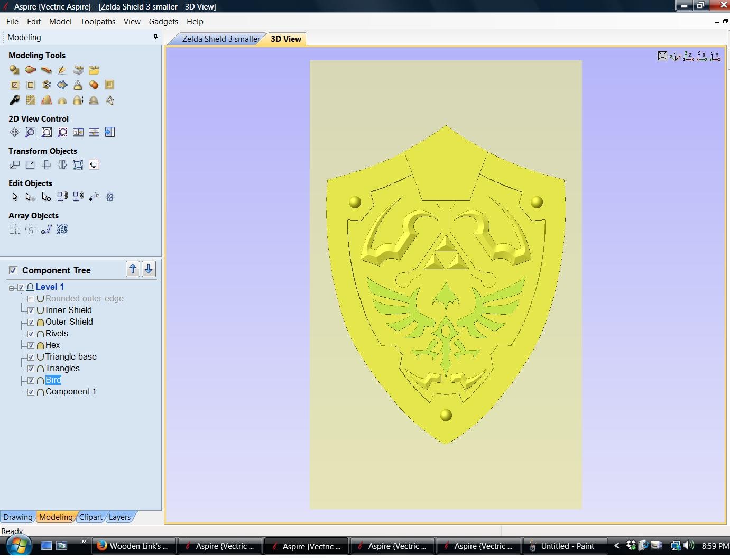Open the Smooth components tool
The image size is (730, 560).
coord(78,85)
